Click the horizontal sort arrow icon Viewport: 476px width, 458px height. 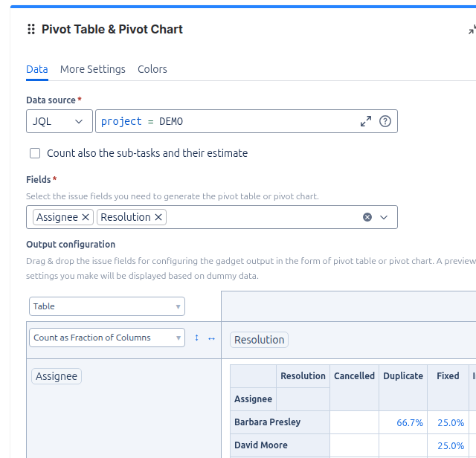[211, 338]
